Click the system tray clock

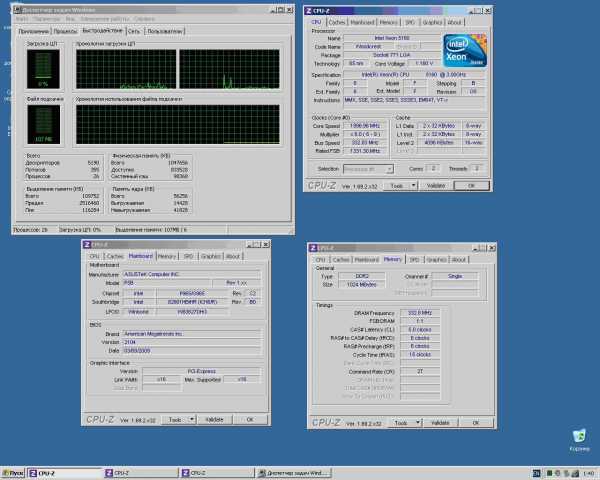[585, 473]
